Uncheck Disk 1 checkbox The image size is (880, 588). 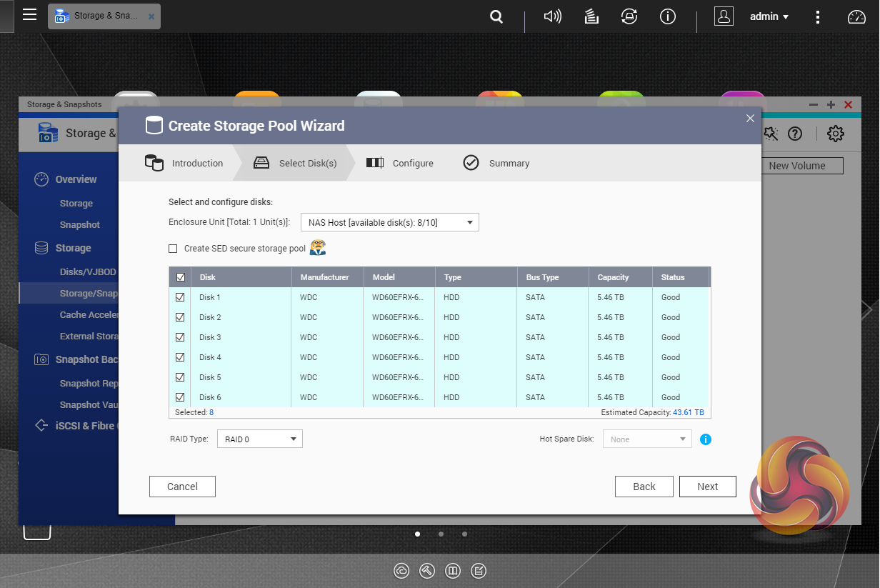pos(180,297)
